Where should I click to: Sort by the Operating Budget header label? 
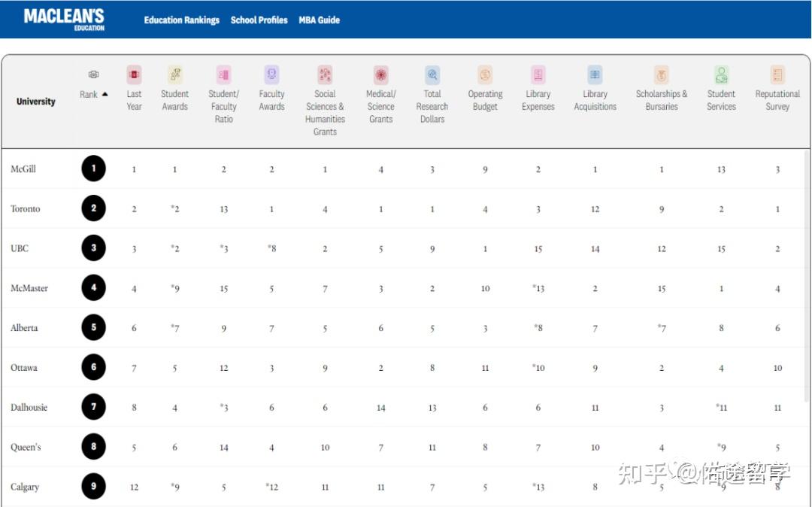pyautogui.click(x=485, y=100)
